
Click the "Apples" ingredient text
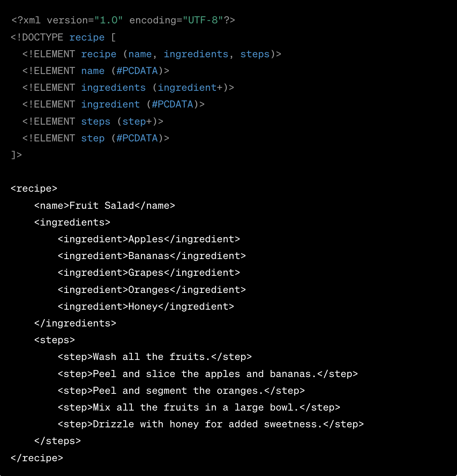(146, 239)
